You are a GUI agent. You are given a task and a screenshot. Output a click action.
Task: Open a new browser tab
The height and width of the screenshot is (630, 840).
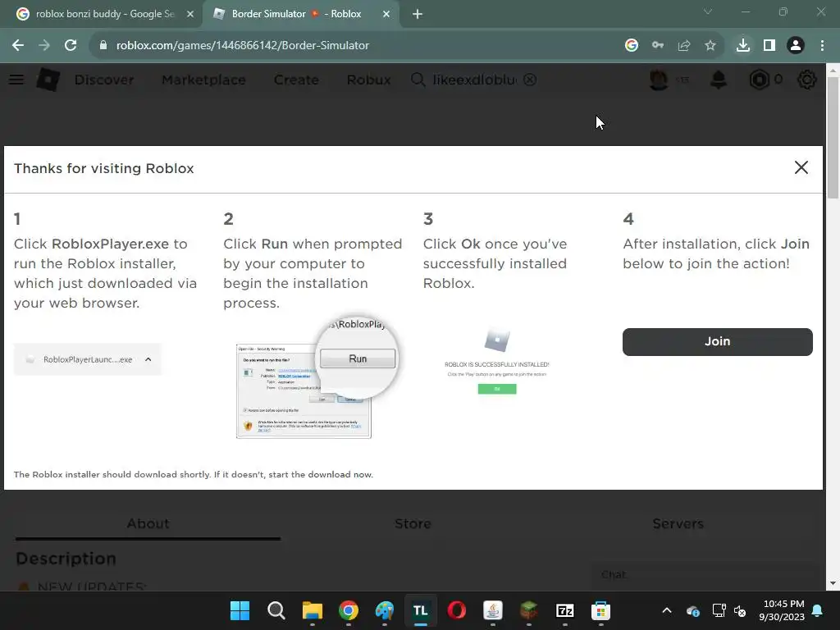click(x=418, y=14)
